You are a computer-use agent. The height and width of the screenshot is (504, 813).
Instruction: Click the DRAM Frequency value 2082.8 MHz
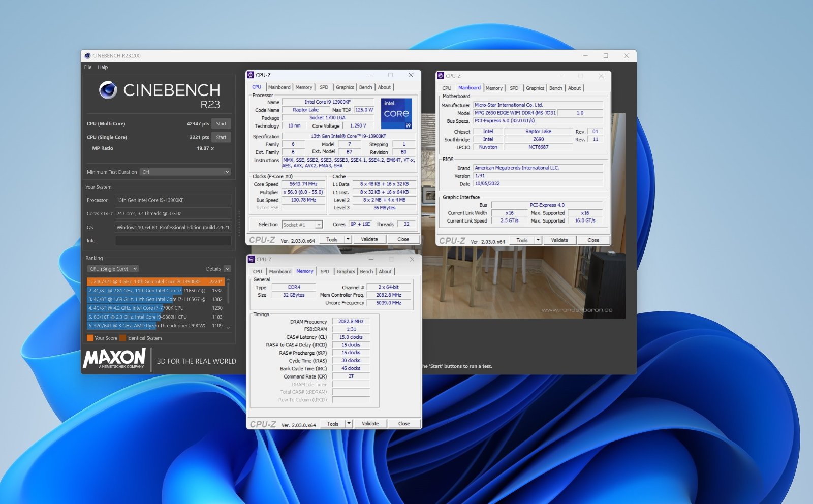[x=351, y=322]
